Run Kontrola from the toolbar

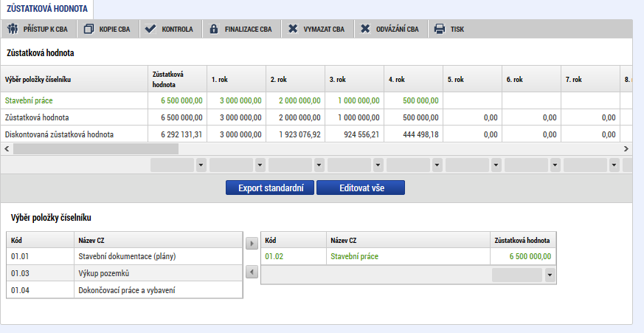point(170,29)
